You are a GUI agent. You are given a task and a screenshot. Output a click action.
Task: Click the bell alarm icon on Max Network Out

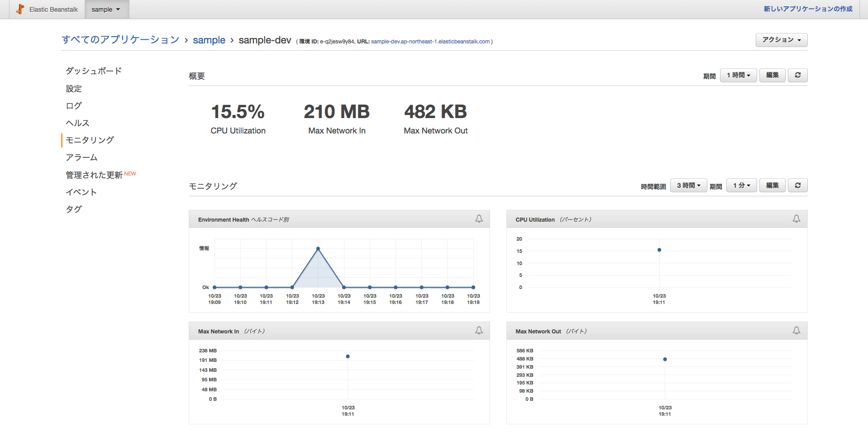point(796,331)
